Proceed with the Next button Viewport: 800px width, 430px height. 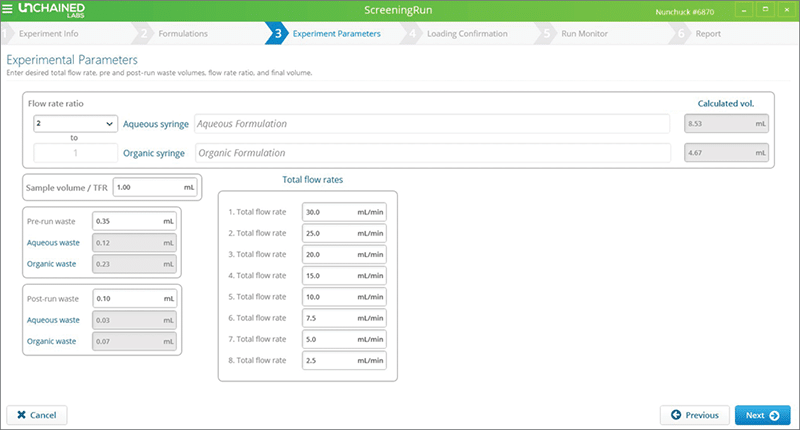tap(762, 414)
